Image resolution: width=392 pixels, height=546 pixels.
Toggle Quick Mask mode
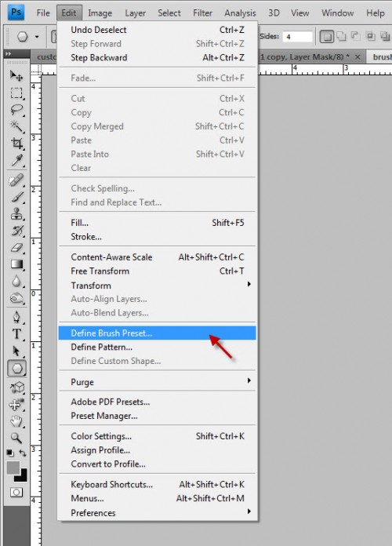tap(16, 492)
